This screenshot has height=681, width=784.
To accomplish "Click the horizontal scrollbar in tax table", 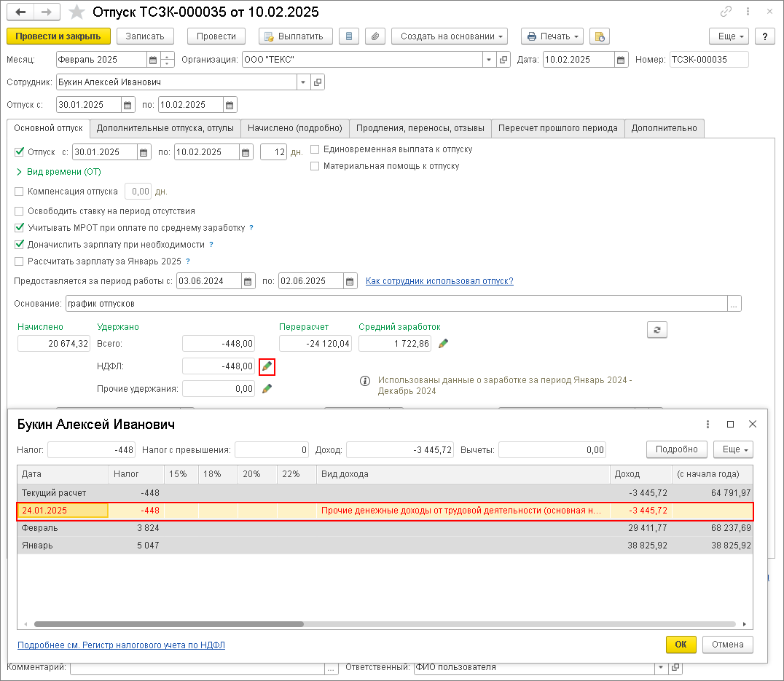I will pyautogui.click(x=169, y=624).
